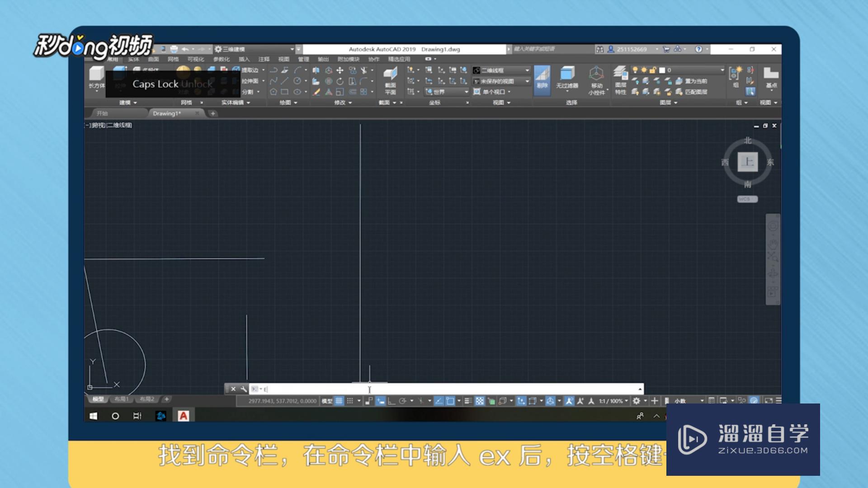This screenshot has width=868, height=488.
Task: Toggle grid display in status bar
Action: (x=339, y=401)
